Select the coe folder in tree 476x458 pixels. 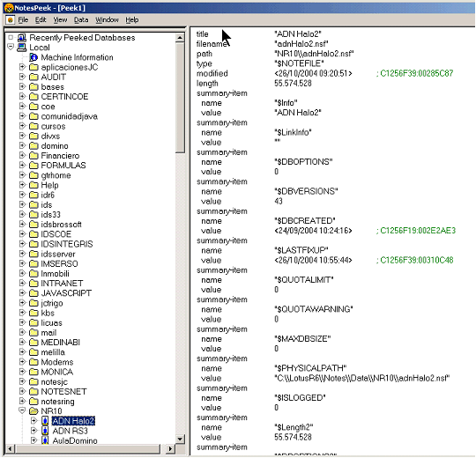click(x=48, y=107)
